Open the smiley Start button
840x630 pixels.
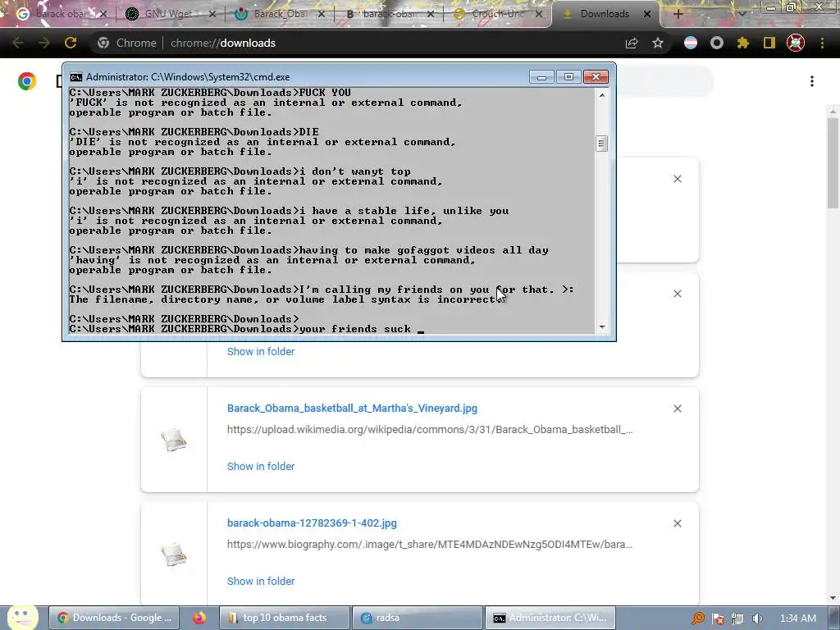coord(22,617)
